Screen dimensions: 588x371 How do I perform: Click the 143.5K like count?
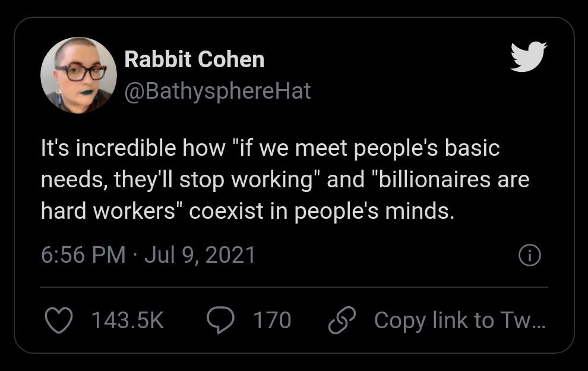pos(127,320)
